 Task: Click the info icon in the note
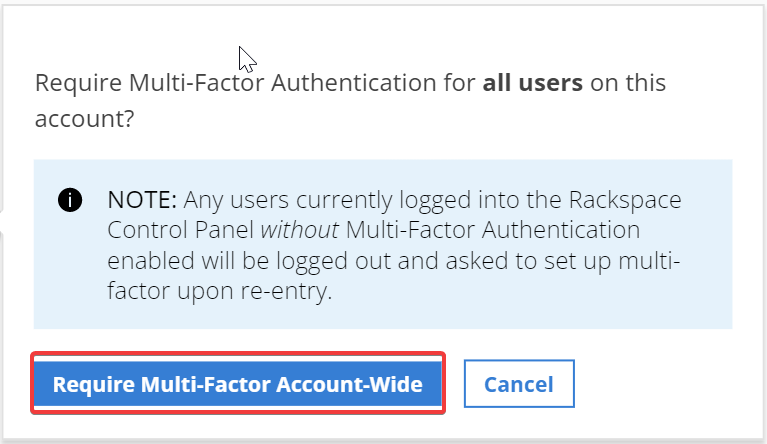point(70,200)
